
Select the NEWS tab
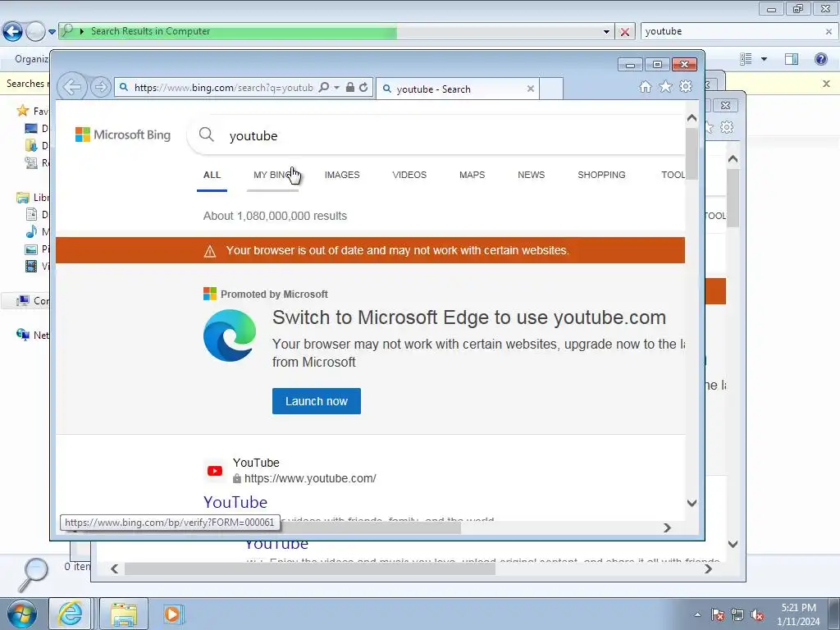point(531,176)
